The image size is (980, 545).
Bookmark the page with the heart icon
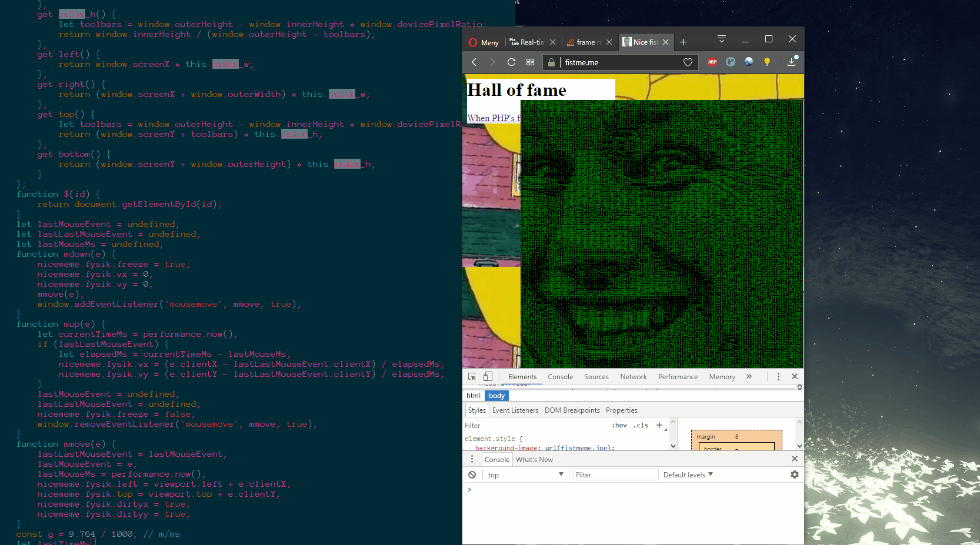click(x=688, y=62)
